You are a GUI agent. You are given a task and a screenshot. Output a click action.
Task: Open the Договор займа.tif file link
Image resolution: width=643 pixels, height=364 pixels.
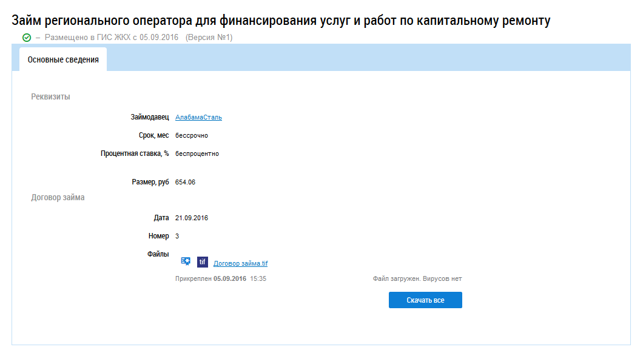240,263
